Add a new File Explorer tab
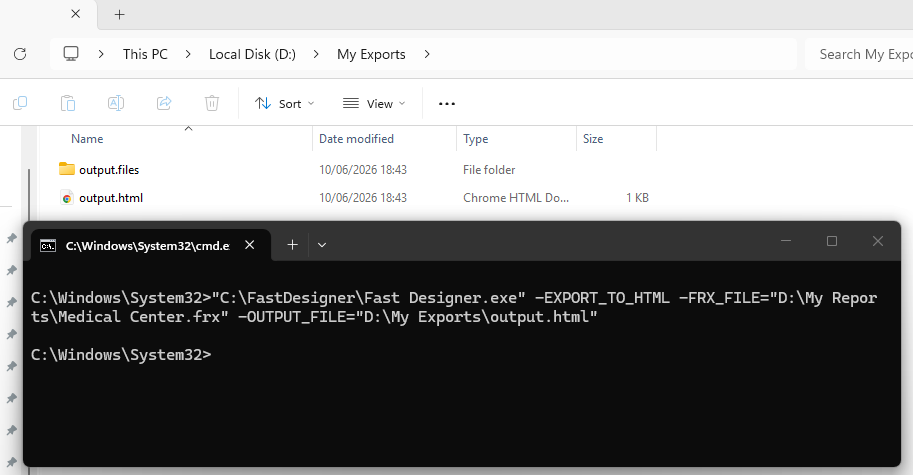Viewport: 913px width, 475px height. [x=119, y=15]
